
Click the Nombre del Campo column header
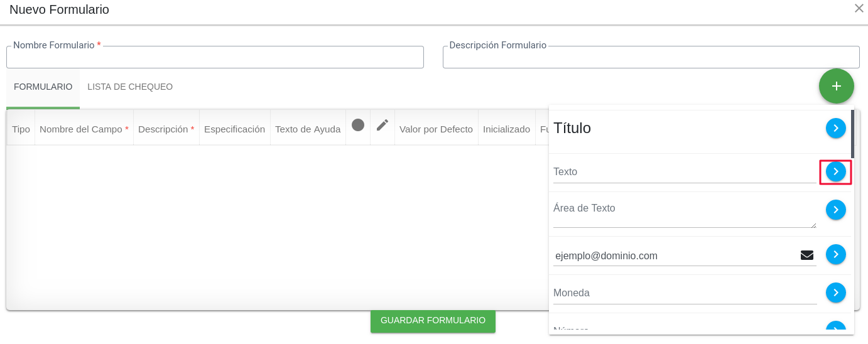coord(84,129)
